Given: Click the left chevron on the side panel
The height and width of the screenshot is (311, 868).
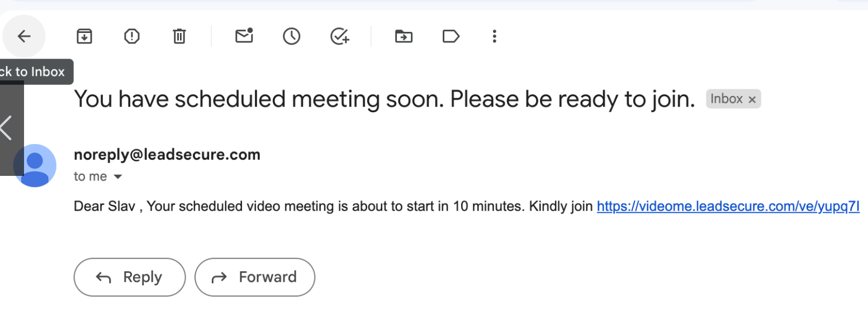Looking at the screenshot, I should [x=7, y=127].
